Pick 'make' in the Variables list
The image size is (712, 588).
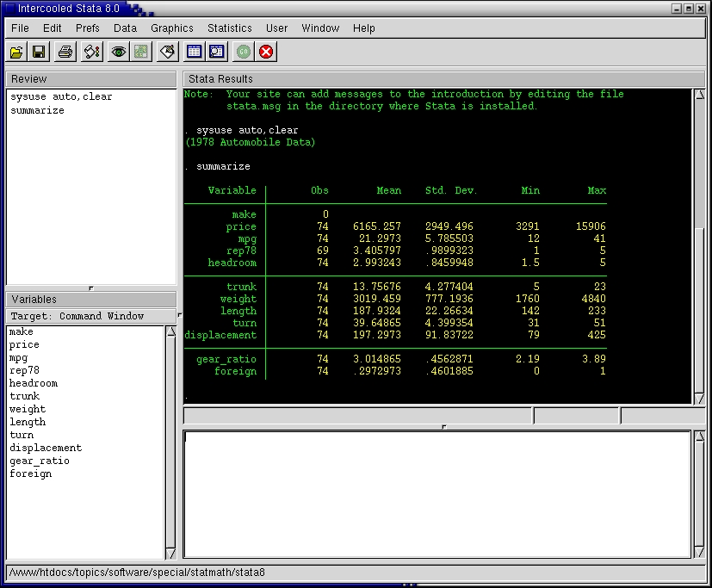click(x=22, y=332)
